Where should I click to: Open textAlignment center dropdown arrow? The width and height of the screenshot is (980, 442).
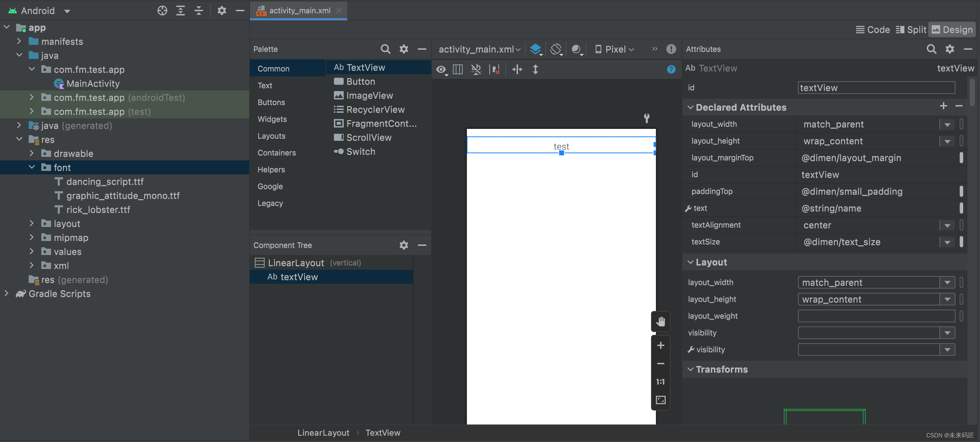947,226
